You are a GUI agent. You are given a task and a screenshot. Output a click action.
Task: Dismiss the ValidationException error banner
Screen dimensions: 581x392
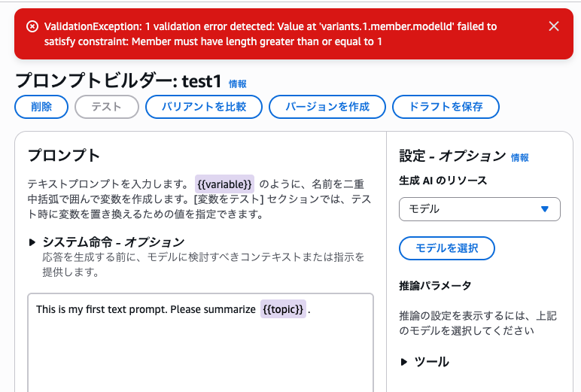point(554,26)
